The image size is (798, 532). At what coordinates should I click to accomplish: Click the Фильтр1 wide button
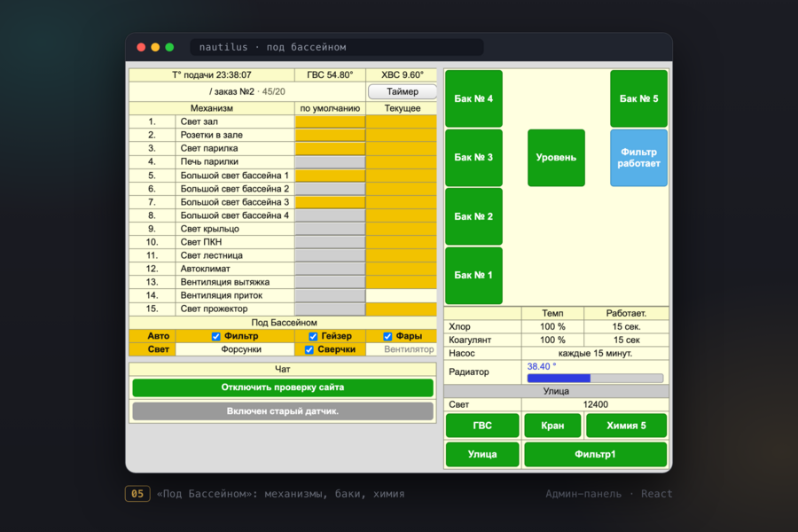tap(596, 454)
